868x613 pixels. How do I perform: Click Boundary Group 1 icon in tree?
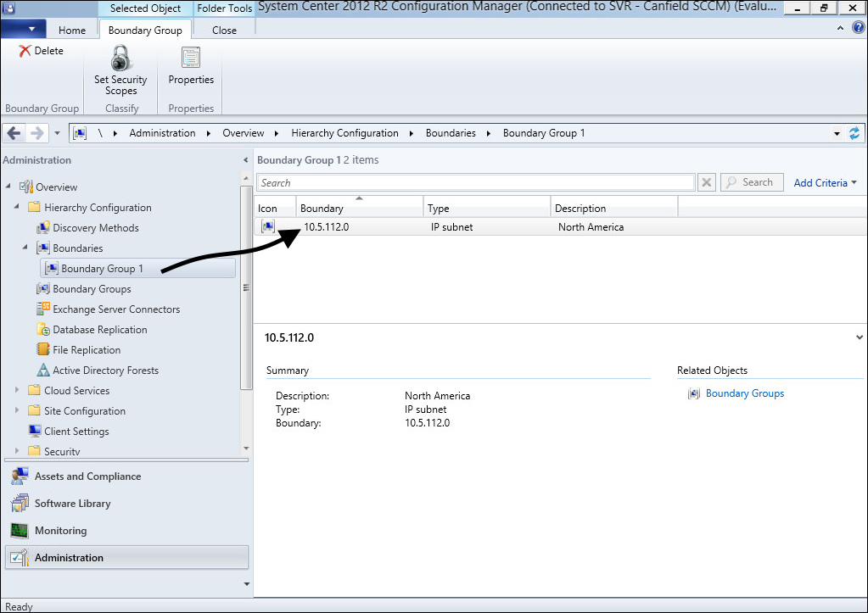pyautogui.click(x=52, y=268)
